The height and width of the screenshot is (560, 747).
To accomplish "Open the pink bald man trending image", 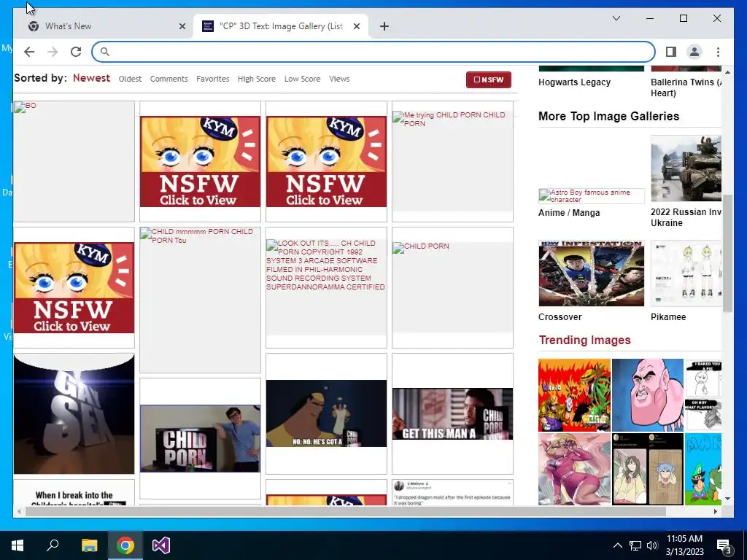I will 648,395.
